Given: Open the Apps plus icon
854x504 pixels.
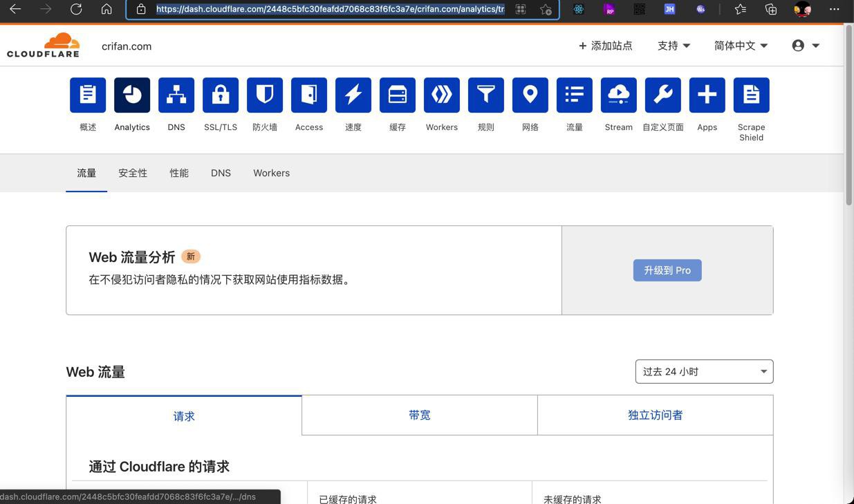Looking at the screenshot, I should (707, 95).
